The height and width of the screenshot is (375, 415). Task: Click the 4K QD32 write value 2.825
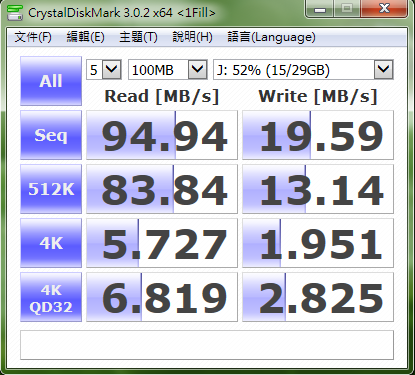[318, 297]
